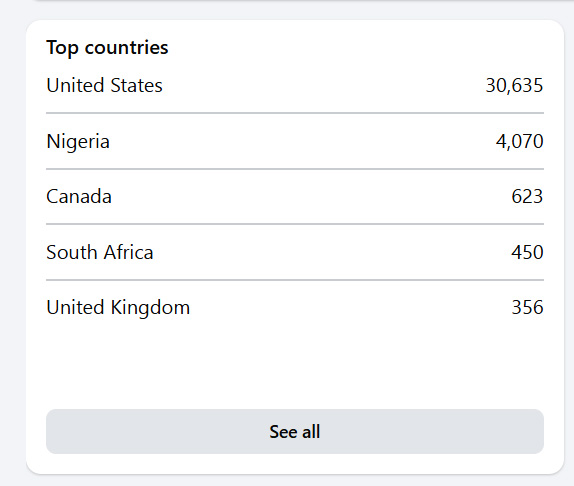
Task: Click the divider beneath the Canada row
Action: tap(295, 224)
